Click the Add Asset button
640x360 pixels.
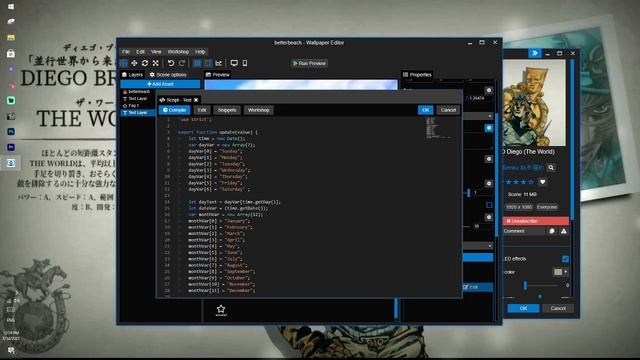point(160,84)
